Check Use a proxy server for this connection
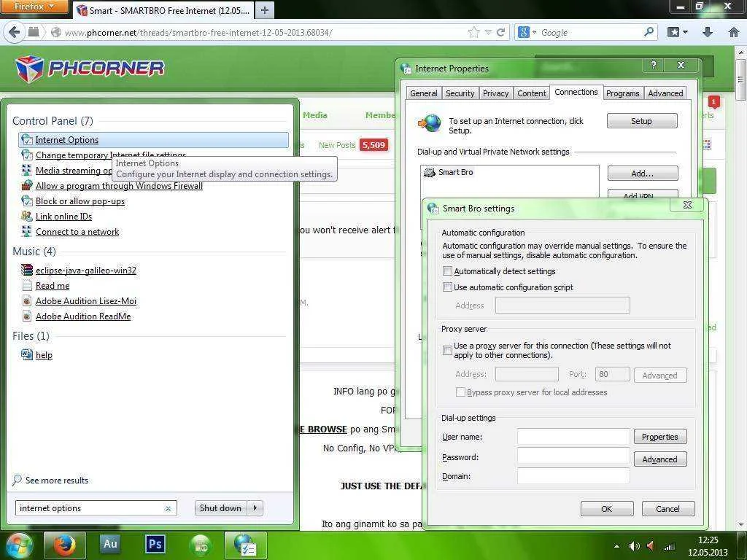The width and height of the screenshot is (747, 560). click(x=447, y=350)
